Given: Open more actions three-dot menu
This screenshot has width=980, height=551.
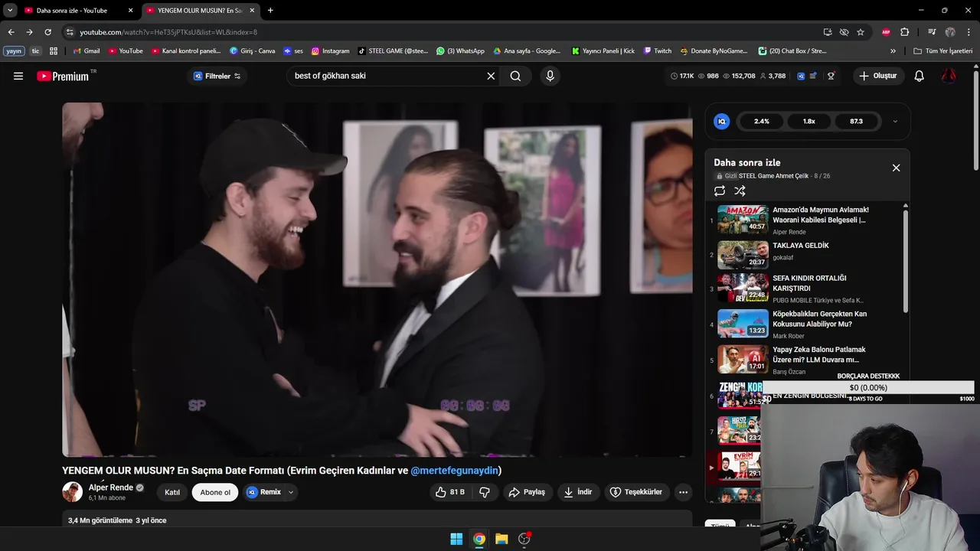Looking at the screenshot, I should point(683,492).
